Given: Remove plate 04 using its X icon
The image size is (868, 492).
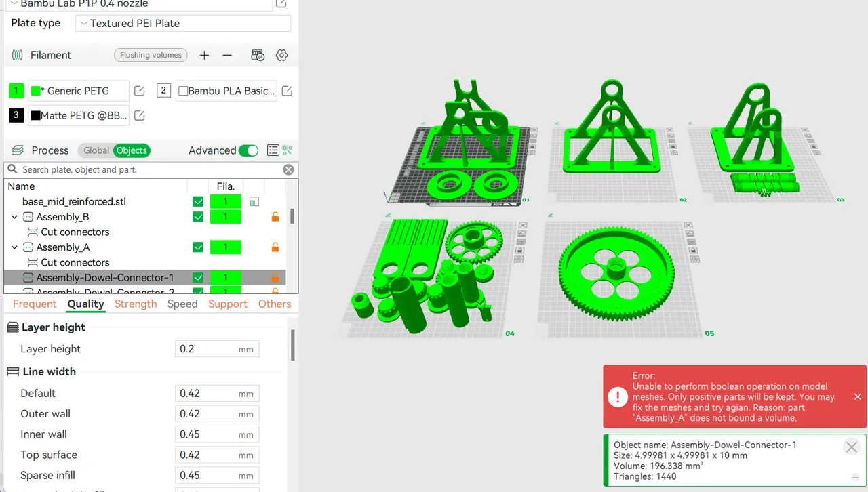Looking at the screenshot, I should [x=523, y=226].
